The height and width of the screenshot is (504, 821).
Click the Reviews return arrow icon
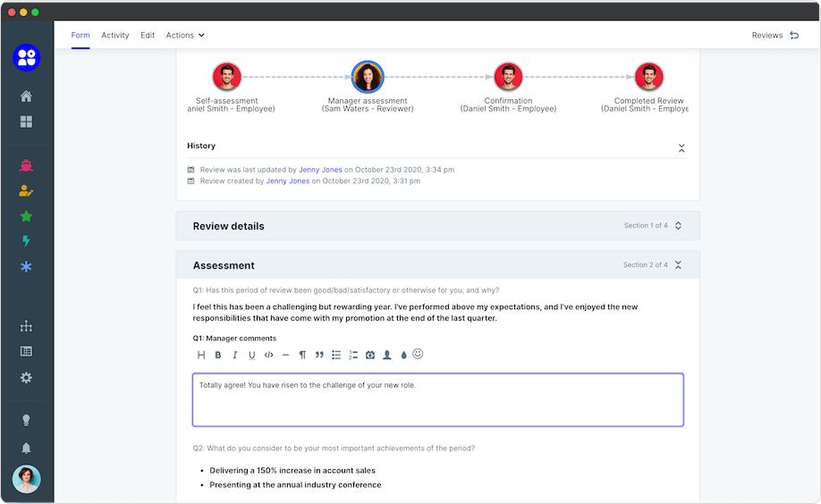[795, 35]
